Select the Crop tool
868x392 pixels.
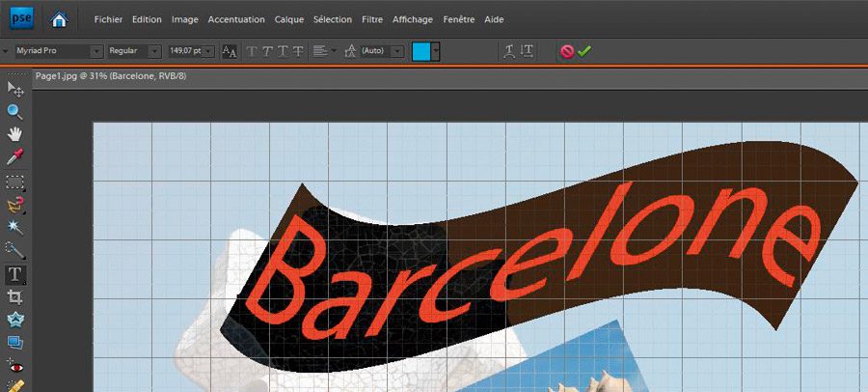point(15,296)
